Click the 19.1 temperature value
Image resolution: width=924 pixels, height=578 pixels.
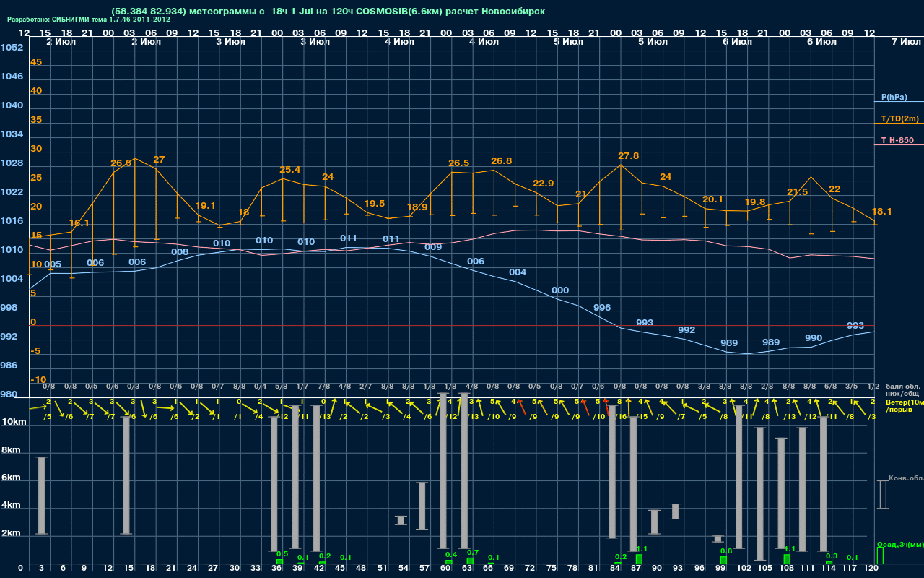206,205
